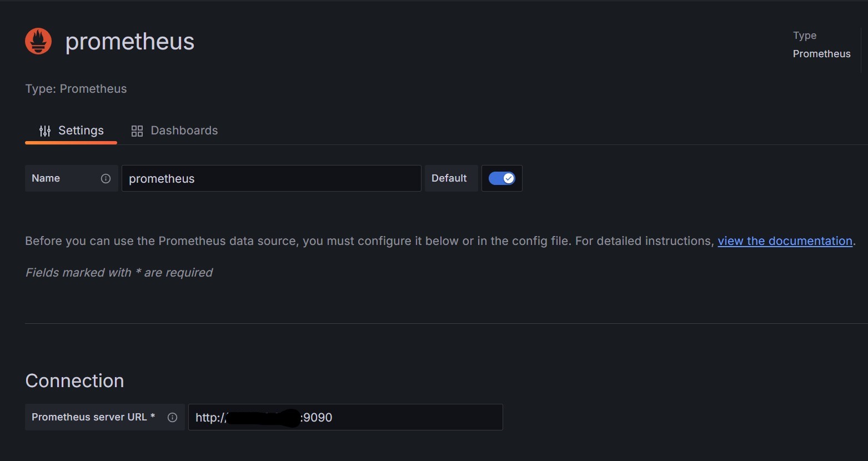Click the Prometheus server URL label
Viewport: 868px width, 461px height.
(93, 417)
